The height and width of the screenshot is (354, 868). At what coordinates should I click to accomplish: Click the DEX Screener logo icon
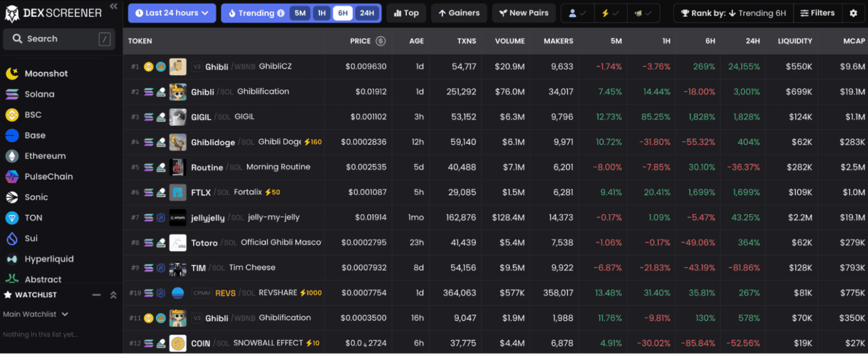pos(12,13)
